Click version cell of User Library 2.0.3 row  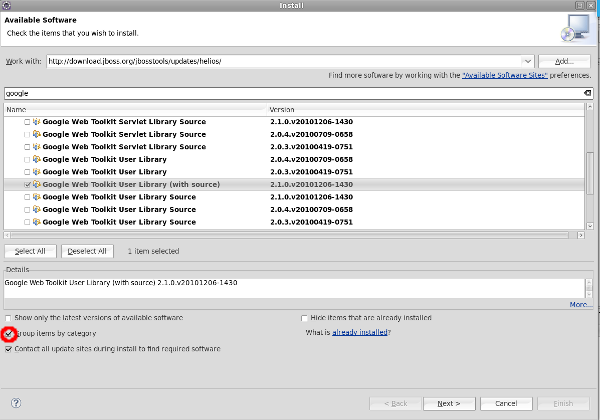pyautogui.click(x=311, y=172)
